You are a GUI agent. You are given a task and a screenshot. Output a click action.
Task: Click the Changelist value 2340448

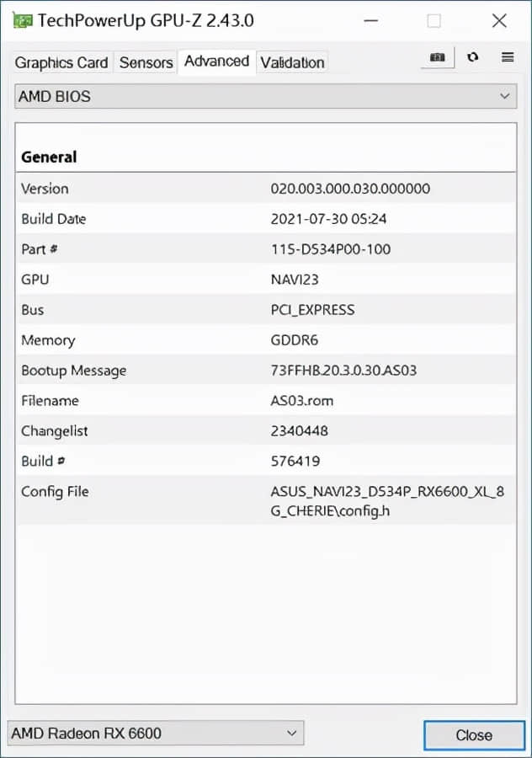pyautogui.click(x=299, y=430)
